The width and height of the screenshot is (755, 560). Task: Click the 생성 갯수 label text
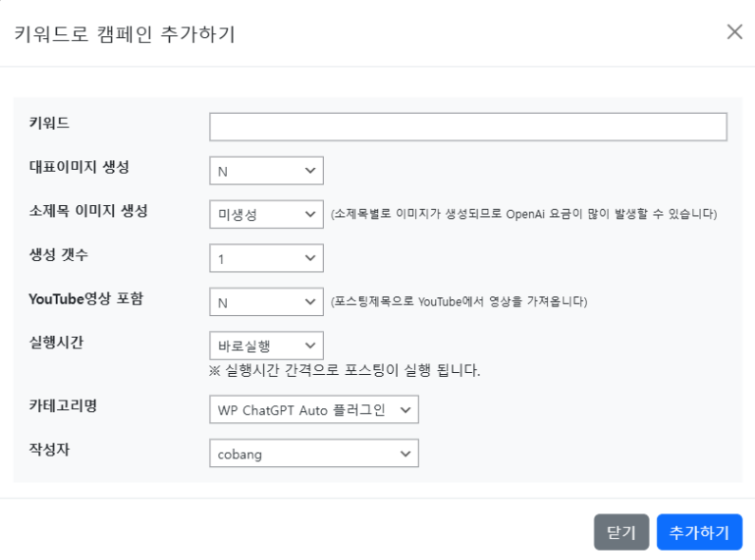(x=59, y=254)
